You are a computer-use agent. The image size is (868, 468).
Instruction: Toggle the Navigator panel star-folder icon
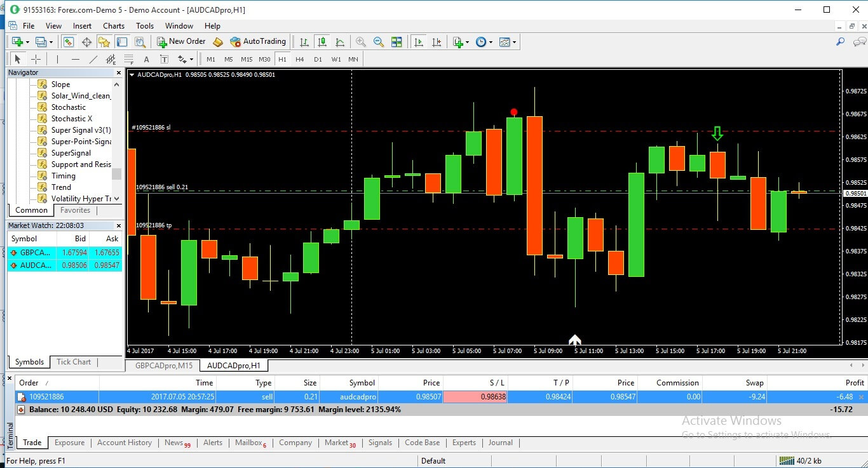pyautogui.click(x=104, y=42)
